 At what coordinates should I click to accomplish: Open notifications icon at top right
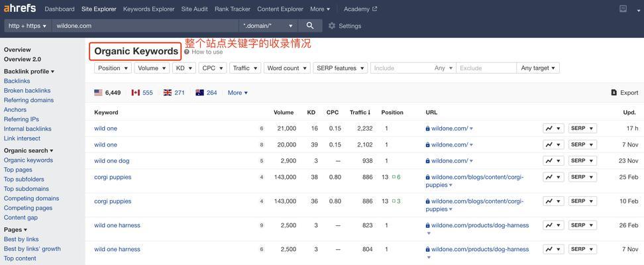click(623, 9)
